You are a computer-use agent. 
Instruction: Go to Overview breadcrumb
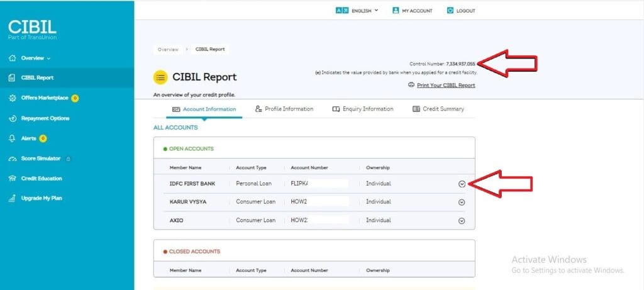[168, 49]
